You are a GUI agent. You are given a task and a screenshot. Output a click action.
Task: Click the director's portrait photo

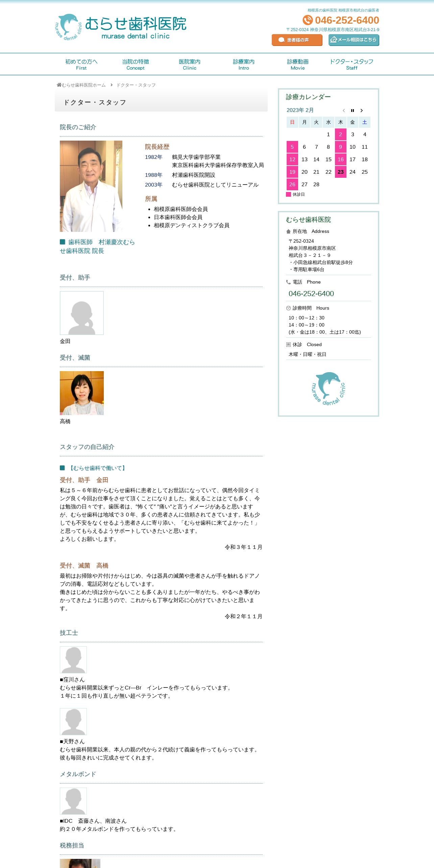[91, 186]
